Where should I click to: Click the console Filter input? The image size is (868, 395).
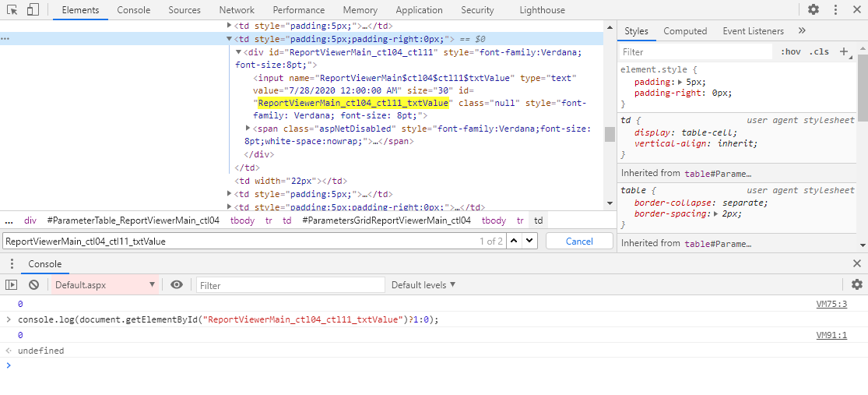click(x=290, y=285)
